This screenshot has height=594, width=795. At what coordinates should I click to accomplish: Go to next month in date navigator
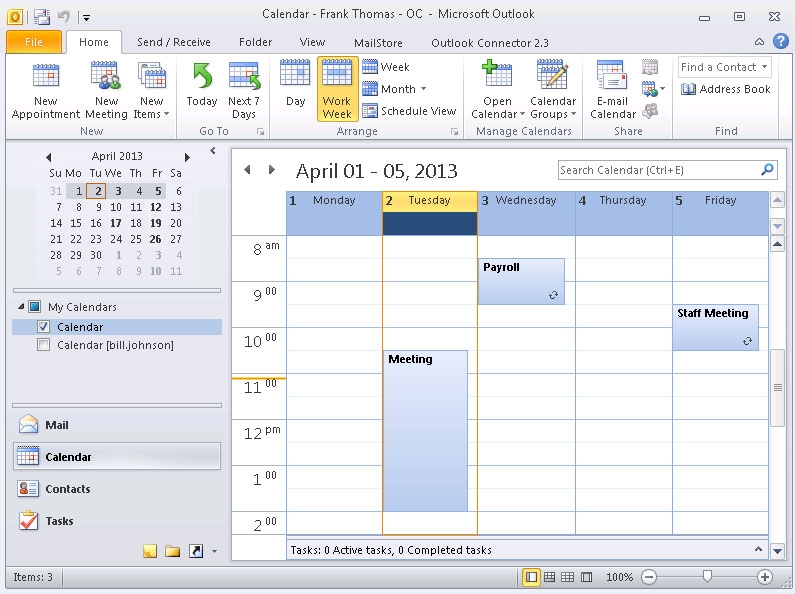coord(187,157)
